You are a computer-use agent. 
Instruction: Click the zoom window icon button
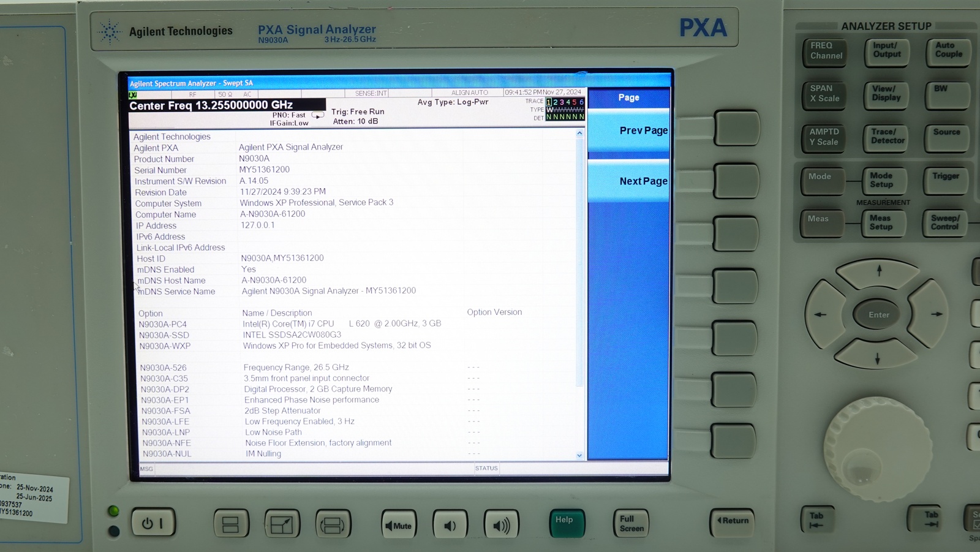pyautogui.click(x=282, y=525)
